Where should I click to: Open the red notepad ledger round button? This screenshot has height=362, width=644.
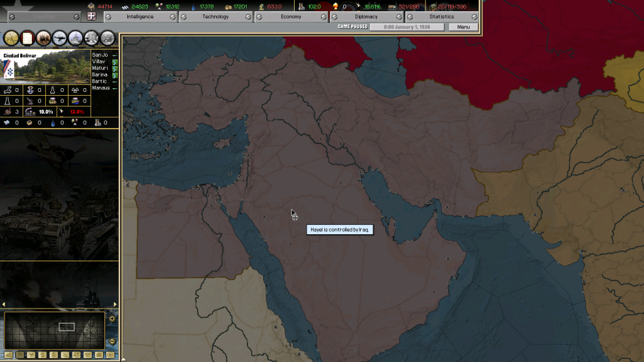click(x=27, y=38)
